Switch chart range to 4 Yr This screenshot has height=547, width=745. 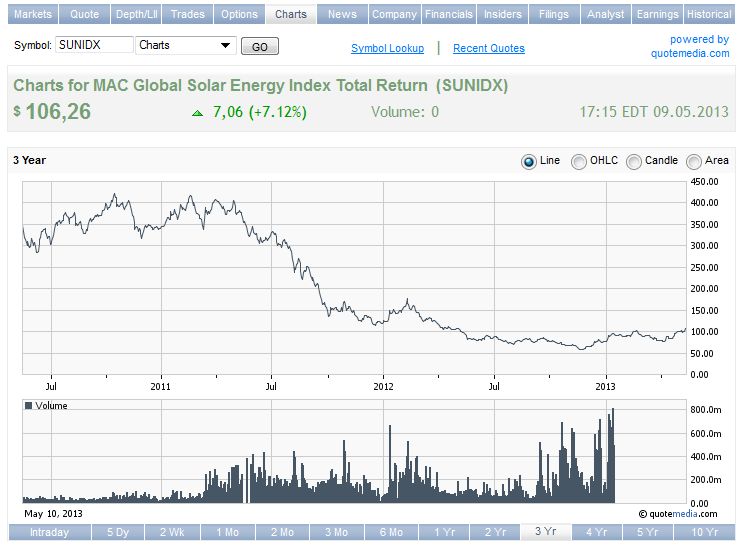597,532
